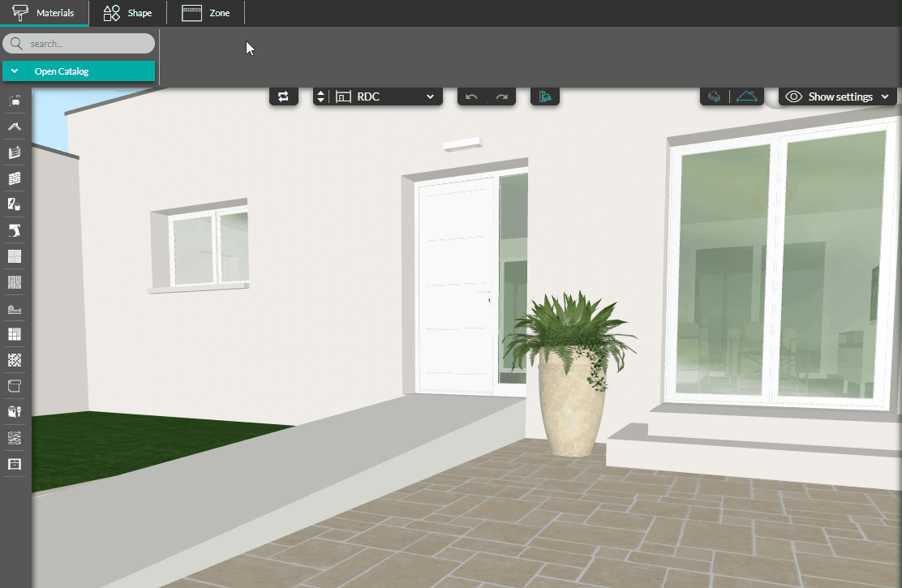Click the swap arrows view switch button
This screenshot has height=588, width=902.
pyautogui.click(x=284, y=97)
